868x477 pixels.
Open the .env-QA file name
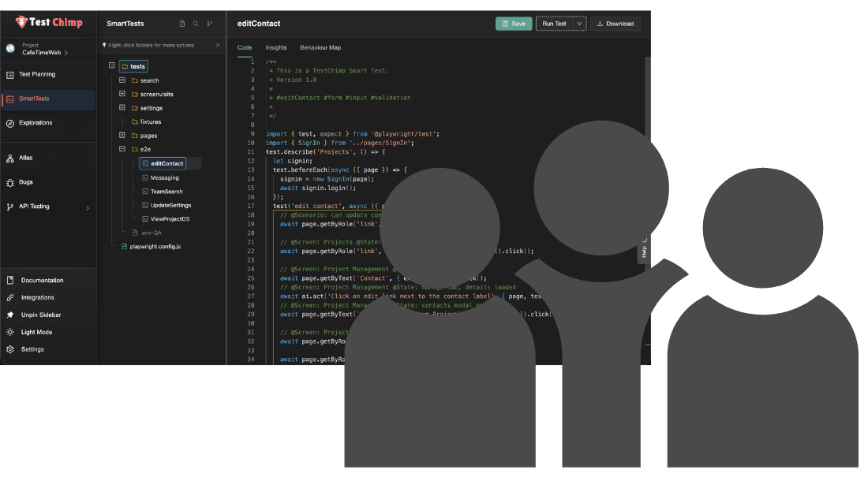(151, 233)
